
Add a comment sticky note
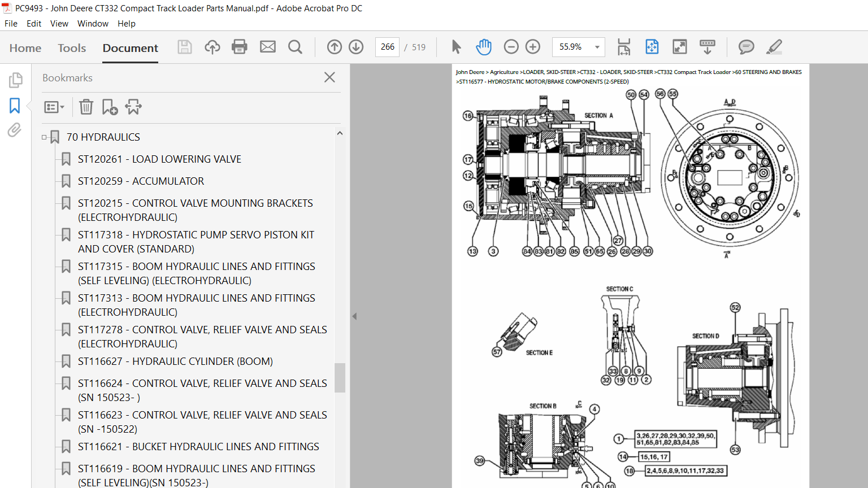747,47
